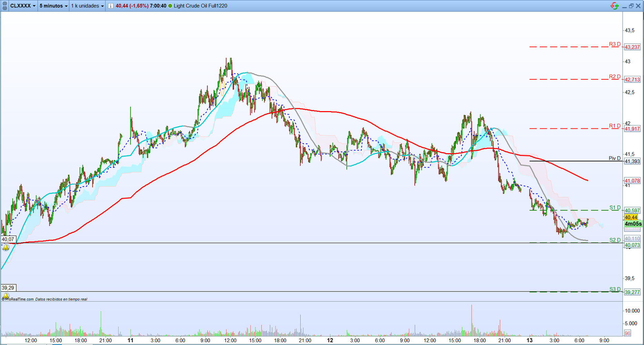
Task: Click the date marker 11 on time axis
Action: point(130,340)
